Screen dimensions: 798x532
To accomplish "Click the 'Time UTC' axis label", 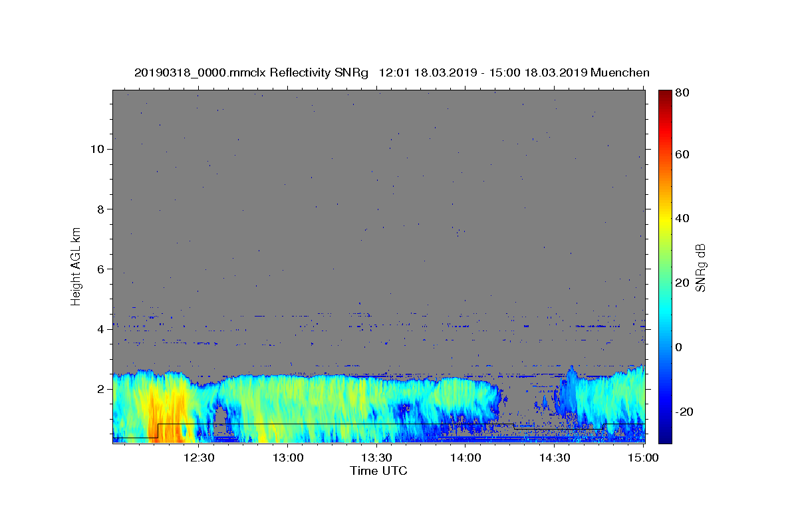I will coord(378,471).
